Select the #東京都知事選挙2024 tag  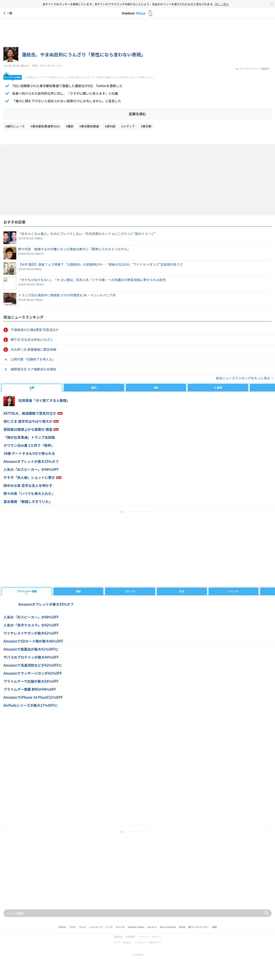(x=45, y=126)
